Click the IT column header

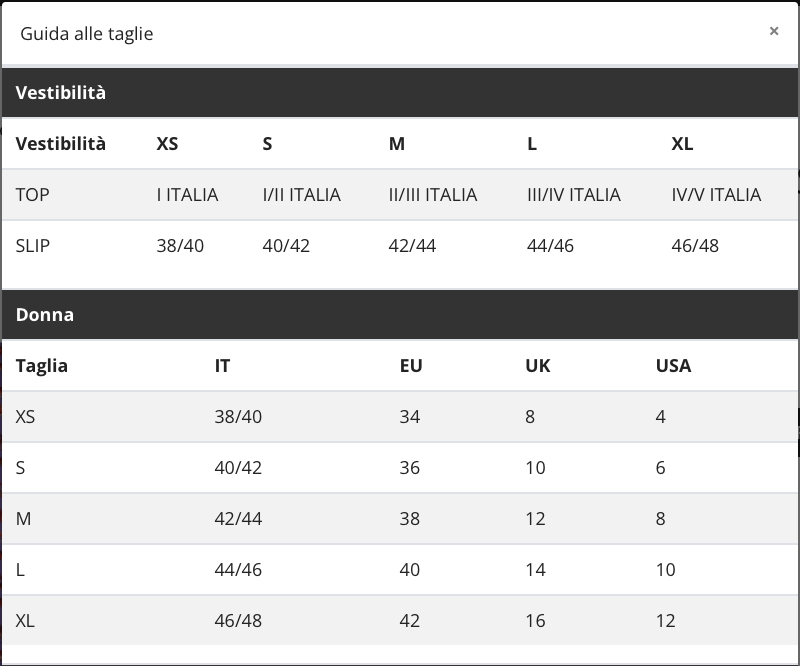(x=222, y=366)
